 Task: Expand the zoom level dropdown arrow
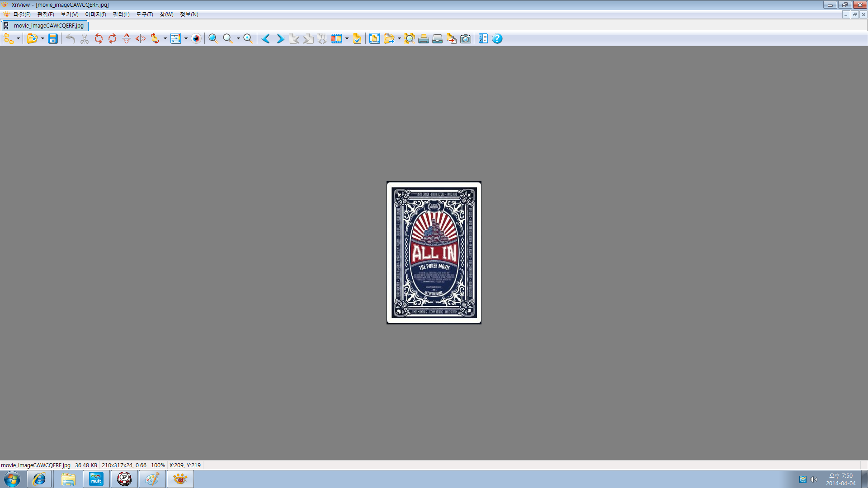click(238, 39)
